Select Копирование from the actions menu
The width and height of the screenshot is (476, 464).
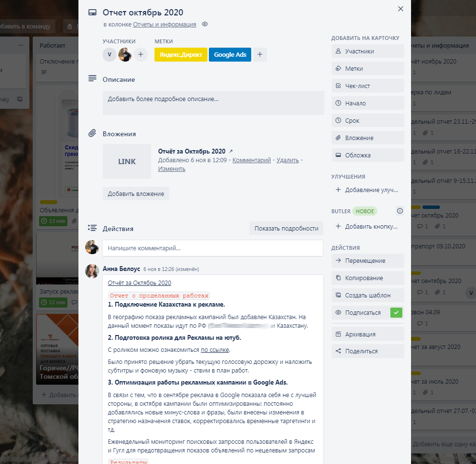(368, 278)
